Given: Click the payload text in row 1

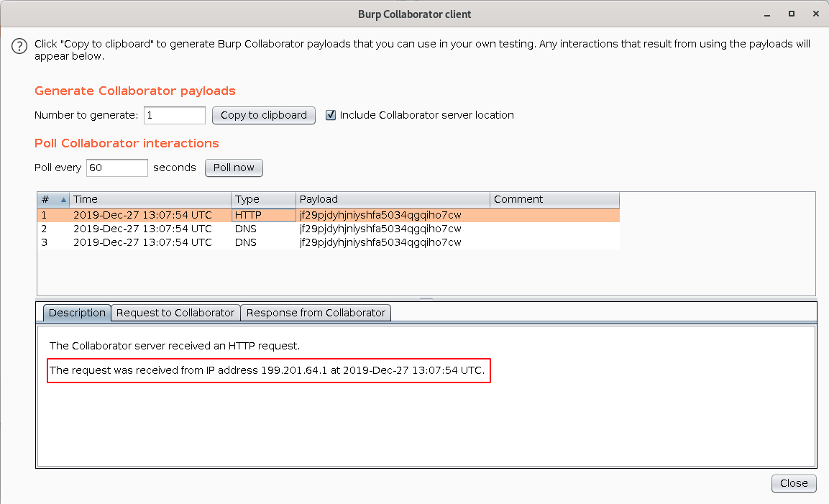Looking at the screenshot, I should (380, 215).
